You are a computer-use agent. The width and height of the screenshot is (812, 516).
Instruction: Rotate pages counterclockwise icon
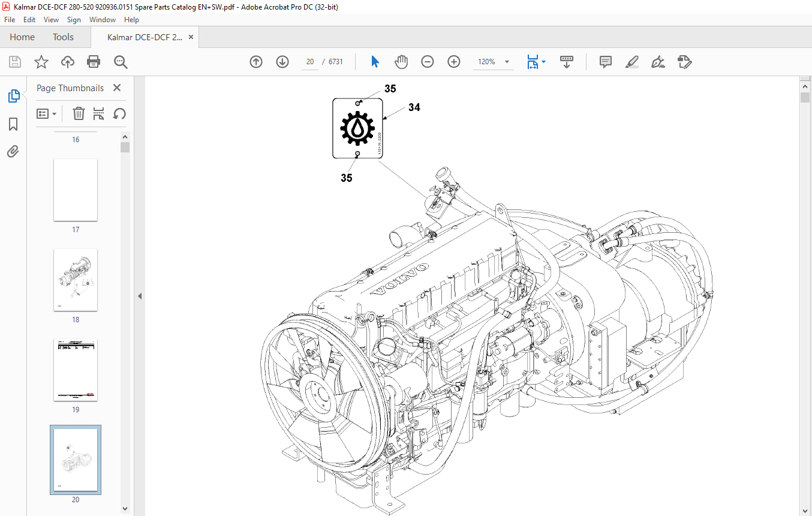pyautogui.click(x=119, y=113)
